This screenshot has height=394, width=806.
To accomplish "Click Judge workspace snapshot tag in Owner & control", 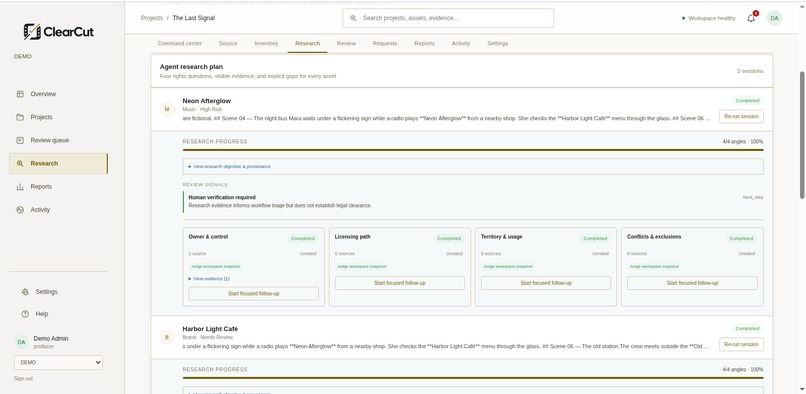I will [215, 266].
